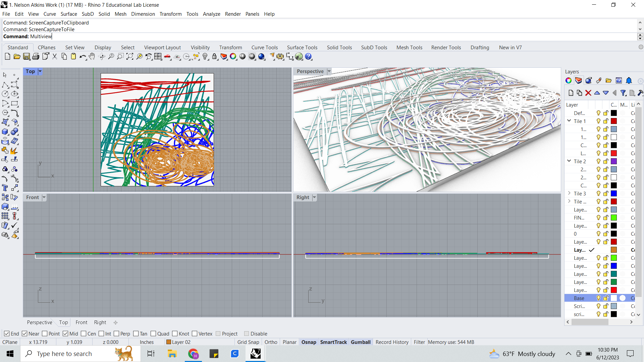
Task: Toggle Ortho mode in the status bar
Action: pyautogui.click(x=271, y=342)
